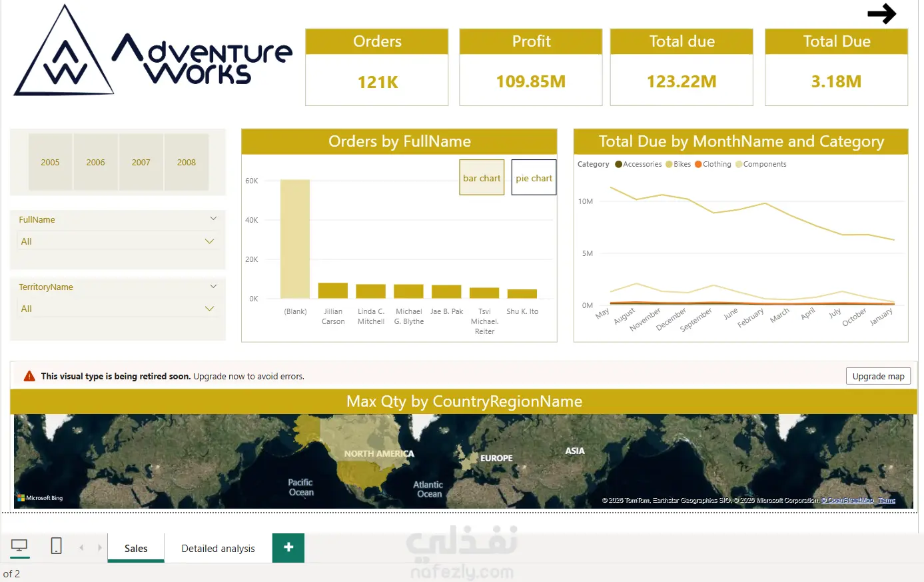Select the Tsvi Michael Reiter bar
This screenshot has width=924, height=582.
(x=484, y=293)
